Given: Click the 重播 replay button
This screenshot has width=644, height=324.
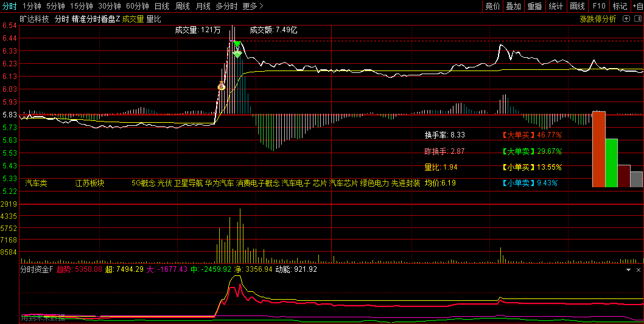Looking at the screenshot, I should tap(534, 6).
